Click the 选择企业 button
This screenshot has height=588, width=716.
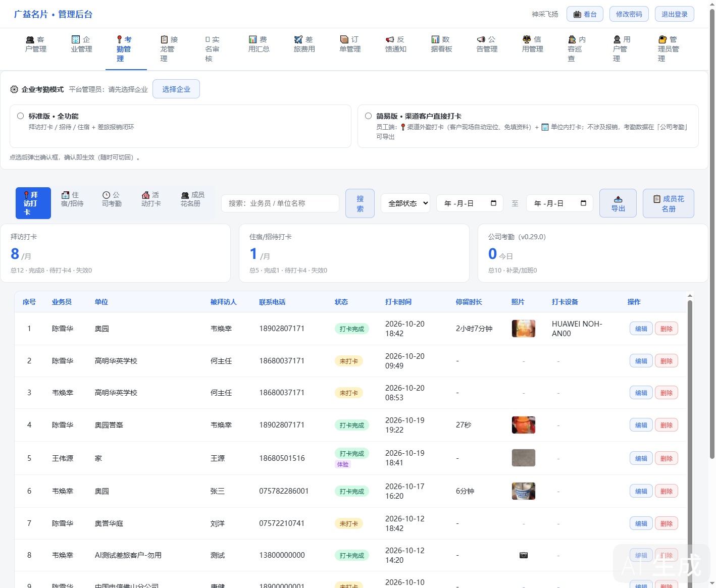(176, 89)
